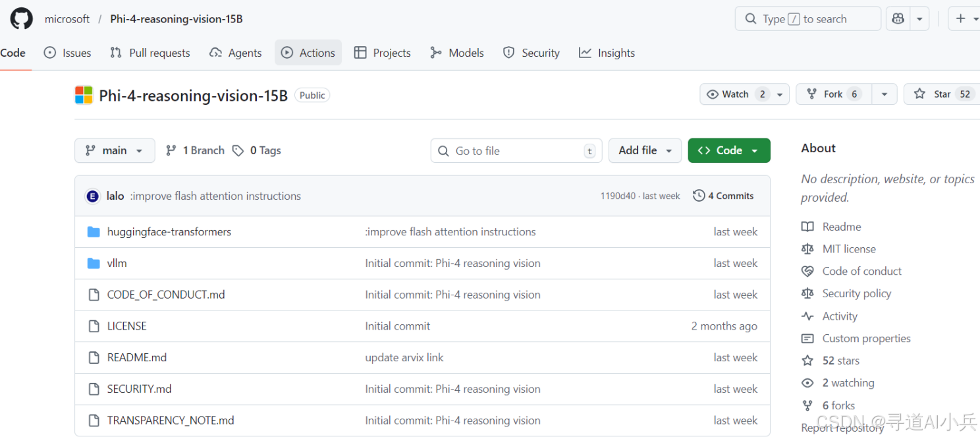Click the lalo author avatar

click(x=93, y=196)
